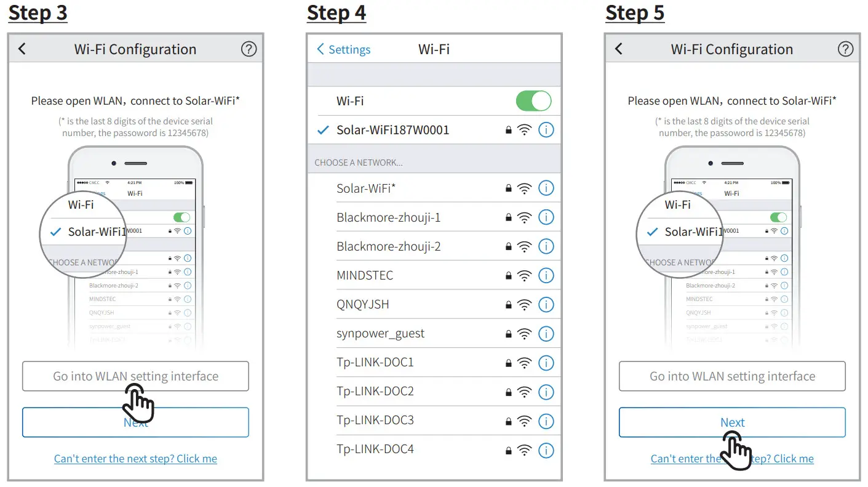Open the help icon on Step 5 screen
Image resolution: width=868 pixels, height=487 pixels.
846,49
